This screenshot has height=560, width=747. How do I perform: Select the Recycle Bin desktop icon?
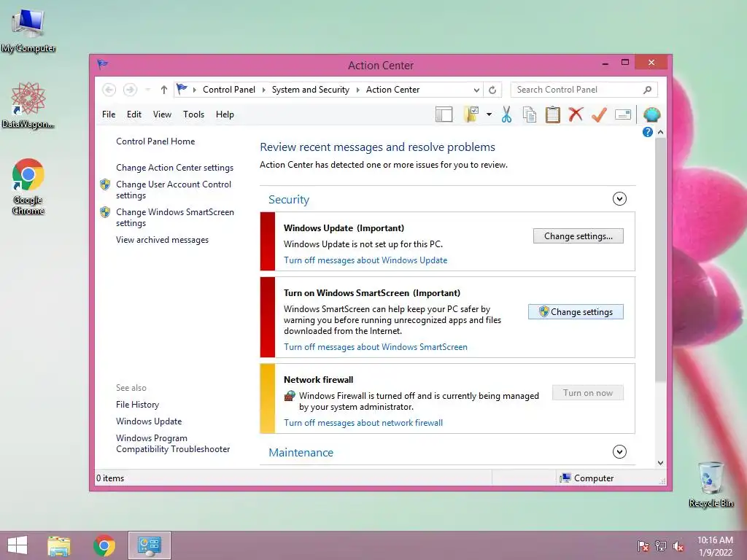(x=711, y=484)
